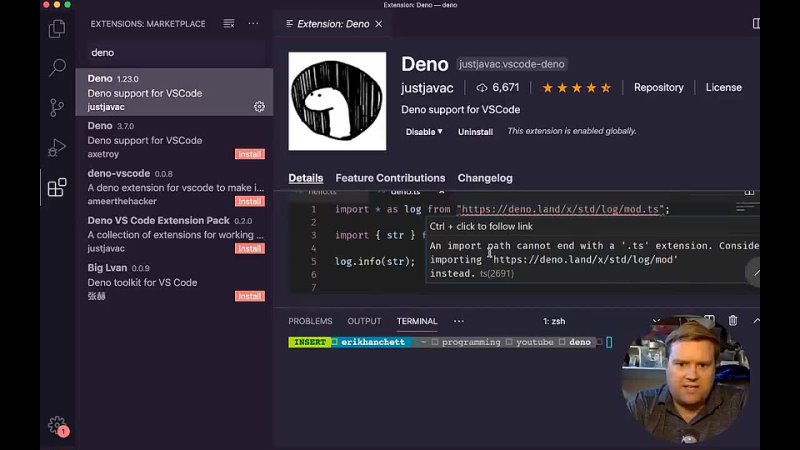Open the terminal selector 1: zsh dropdown
Image resolution: width=800 pixels, height=450 pixels.
(600, 321)
